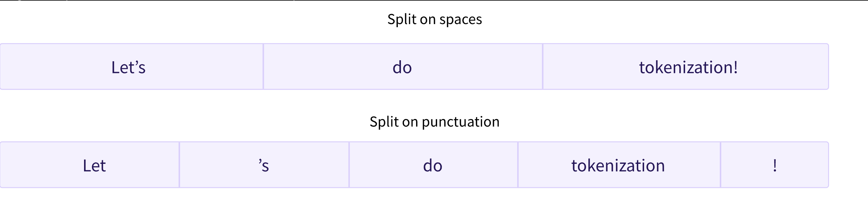Screen dimensions: 868x201
Task: Click the divider between "Let's" and "do"
Action: (x=263, y=66)
